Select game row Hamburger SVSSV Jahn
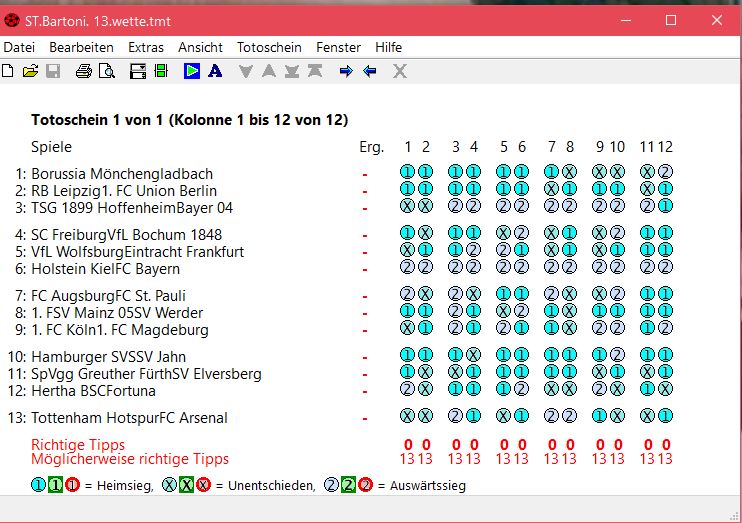 [108, 357]
